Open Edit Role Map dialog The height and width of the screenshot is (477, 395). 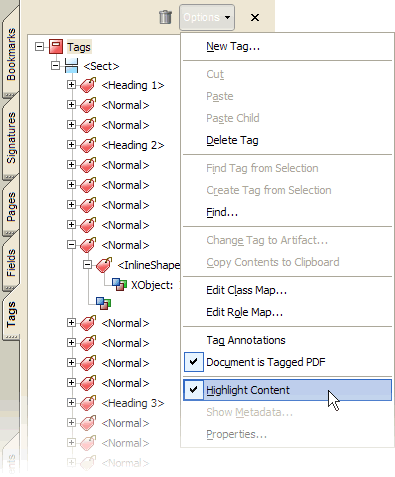pyautogui.click(x=244, y=312)
